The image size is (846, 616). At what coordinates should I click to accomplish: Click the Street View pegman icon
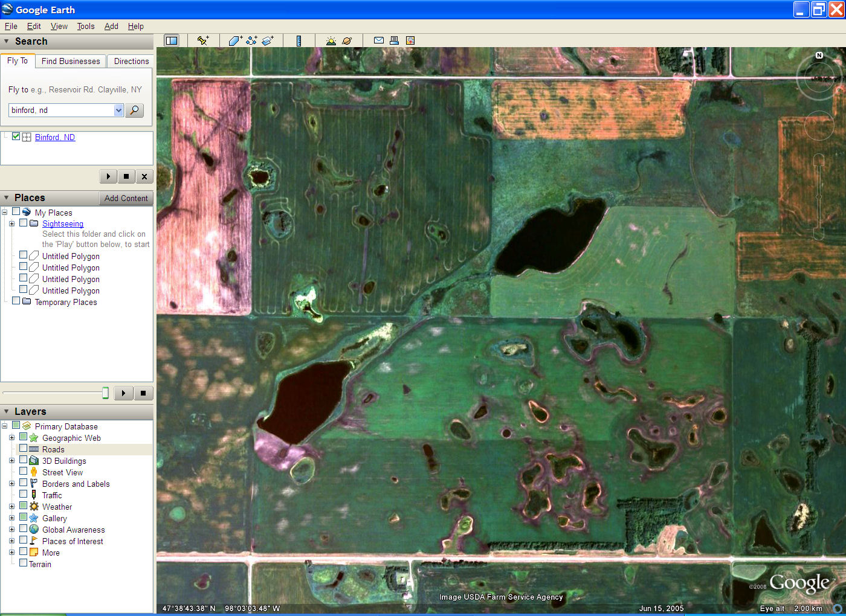point(34,472)
